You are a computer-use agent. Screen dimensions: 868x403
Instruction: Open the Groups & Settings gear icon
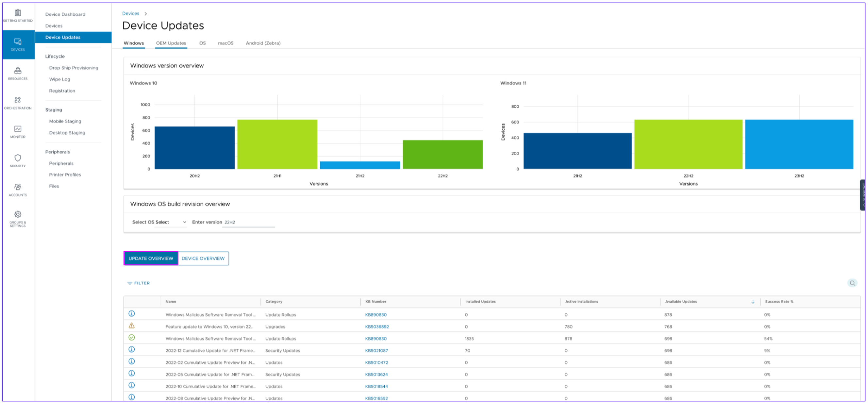(18, 214)
